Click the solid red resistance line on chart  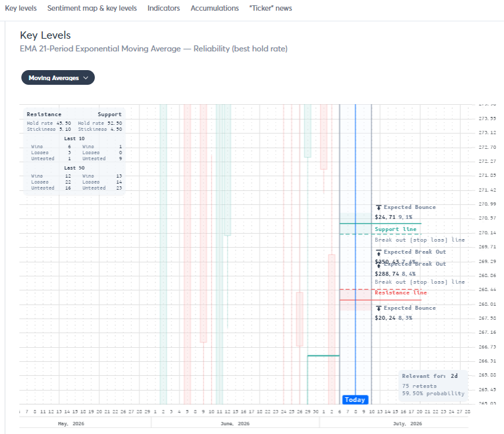381,300
